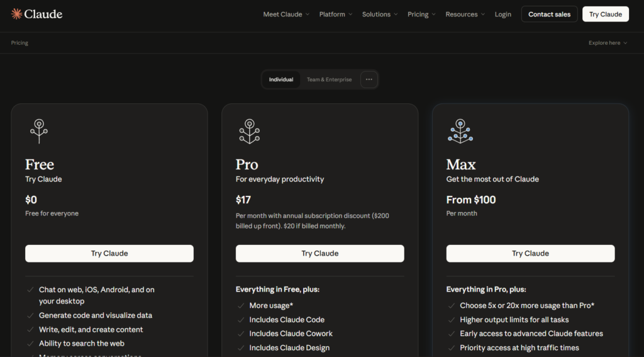The image size is (644, 357).
Task: Click the 'Everything in Pro, plus:' text
Action: 486,290
